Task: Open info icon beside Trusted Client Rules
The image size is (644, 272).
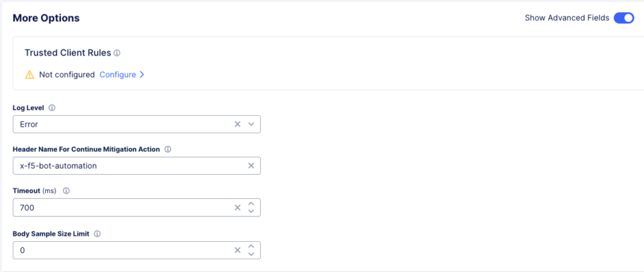Action: pyautogui.click(x=117, y=53)
